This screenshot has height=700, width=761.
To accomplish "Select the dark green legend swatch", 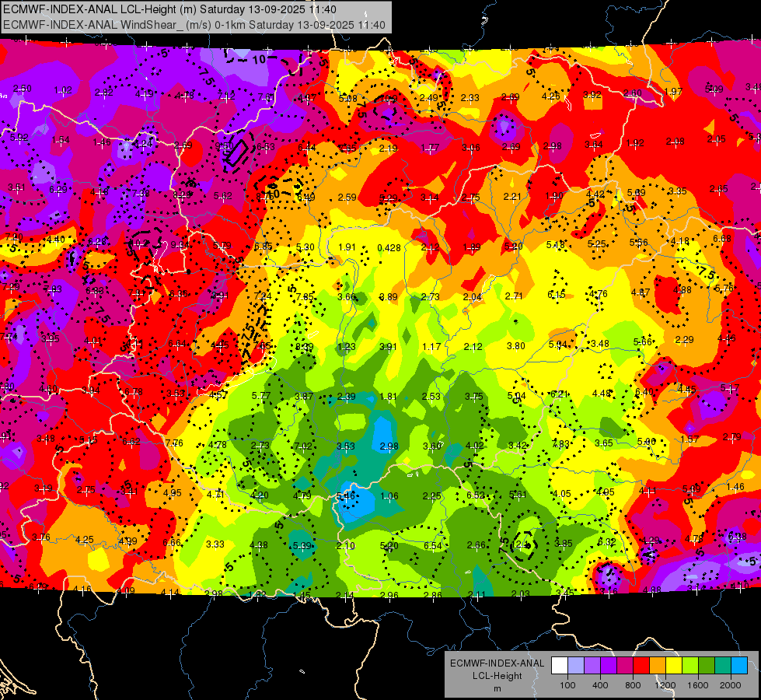I will click(706, 666).
